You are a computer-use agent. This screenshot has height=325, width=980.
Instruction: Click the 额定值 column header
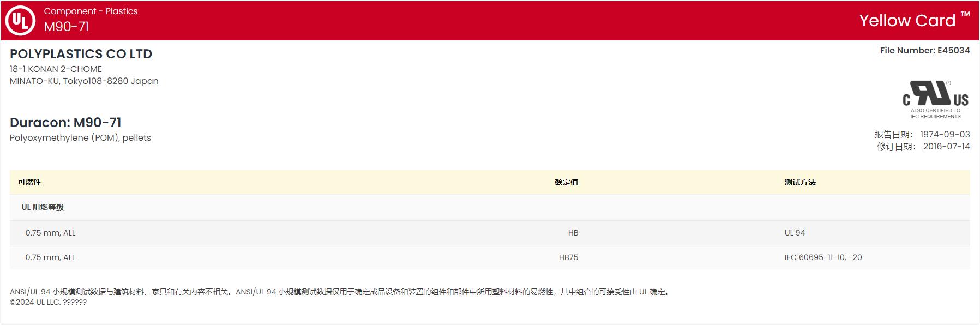point(566,182)
